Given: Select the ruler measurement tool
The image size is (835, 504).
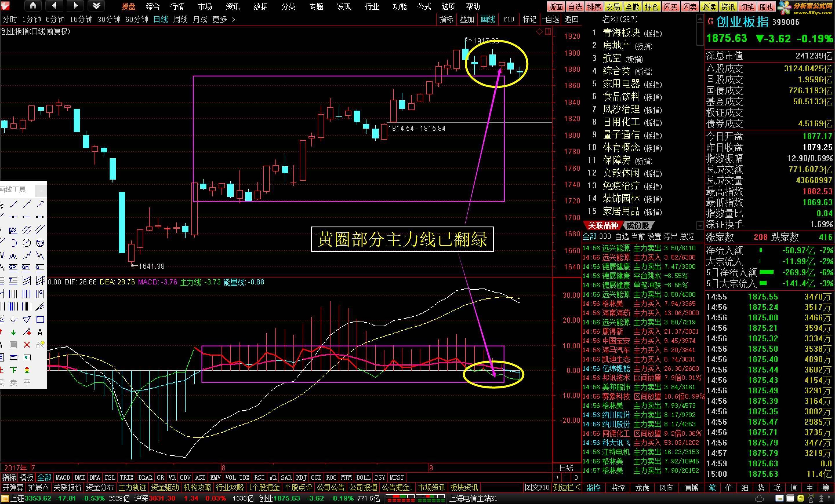Looking at the screenshot, I should pos(14,357).
